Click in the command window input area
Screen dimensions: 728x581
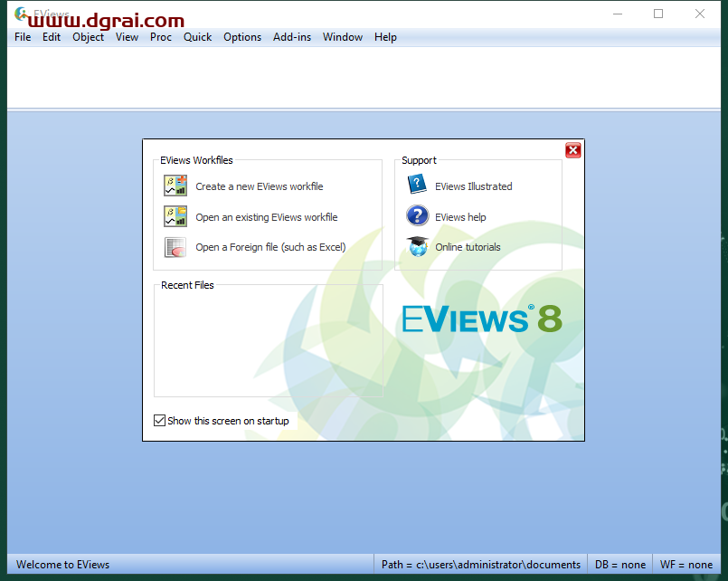[364, 77]
